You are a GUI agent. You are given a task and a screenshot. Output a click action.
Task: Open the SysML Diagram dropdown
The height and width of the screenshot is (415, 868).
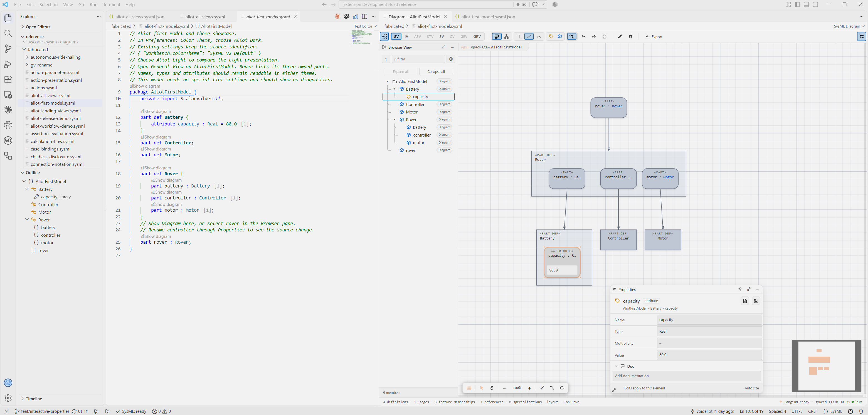849,26
